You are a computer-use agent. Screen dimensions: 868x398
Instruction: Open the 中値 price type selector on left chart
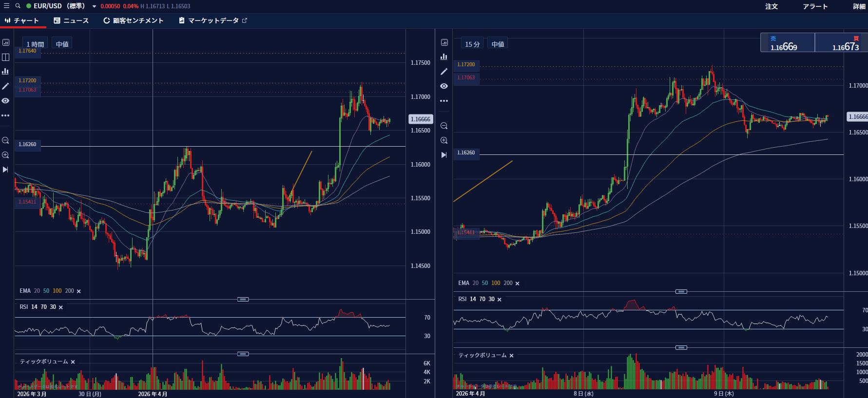(x=62, y=44)
